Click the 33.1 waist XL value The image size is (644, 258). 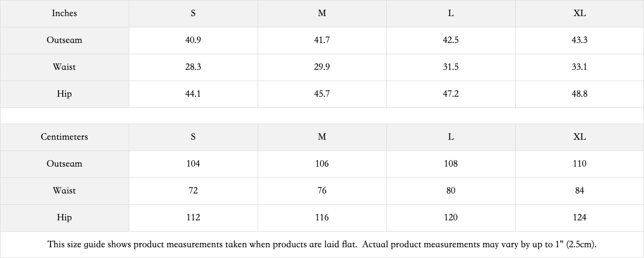580,67
